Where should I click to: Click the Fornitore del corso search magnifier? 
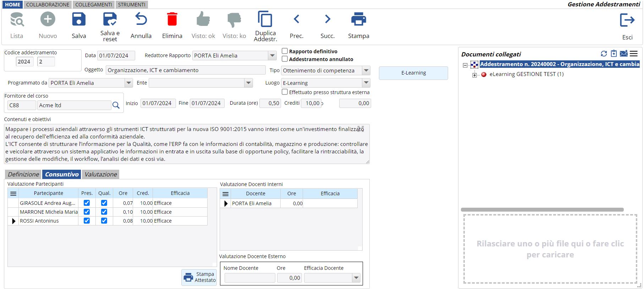click(116, 105)
